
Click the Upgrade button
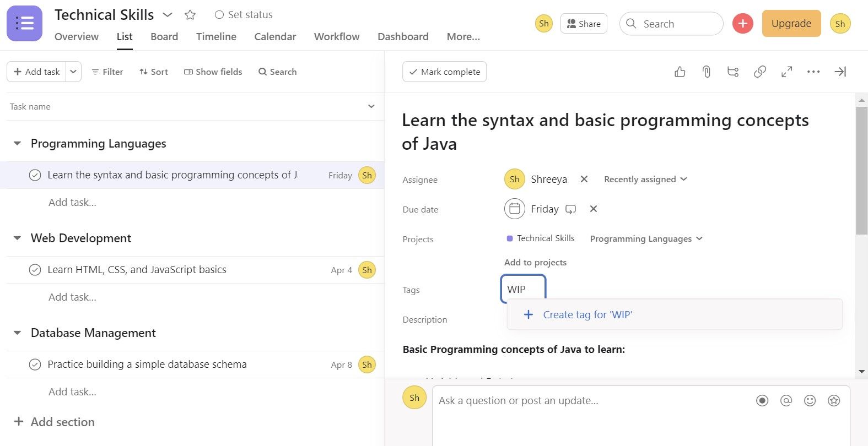791,24
